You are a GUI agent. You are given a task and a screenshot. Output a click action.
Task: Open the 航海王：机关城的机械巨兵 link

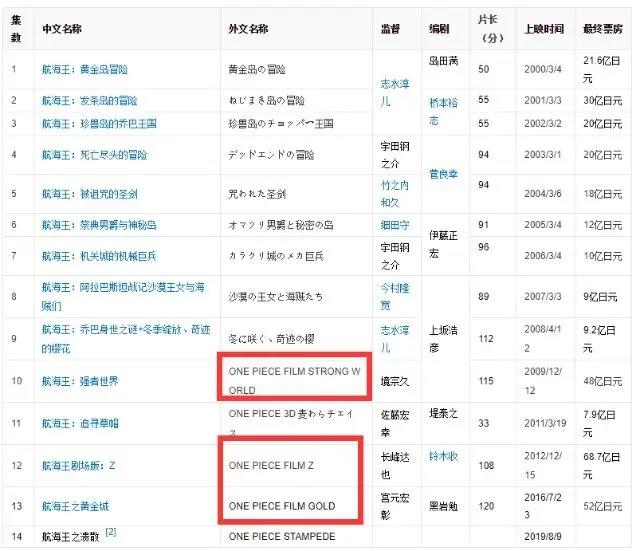point(99,256)
